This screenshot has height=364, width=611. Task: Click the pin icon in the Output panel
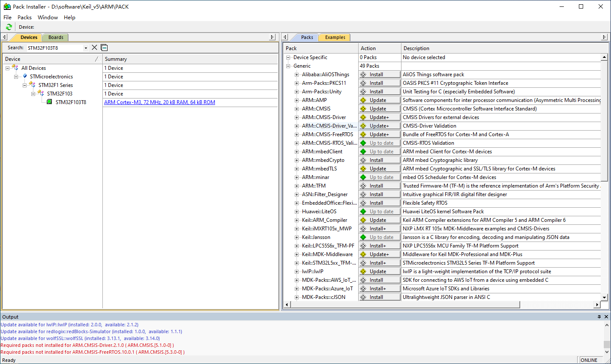click(599, 317)
